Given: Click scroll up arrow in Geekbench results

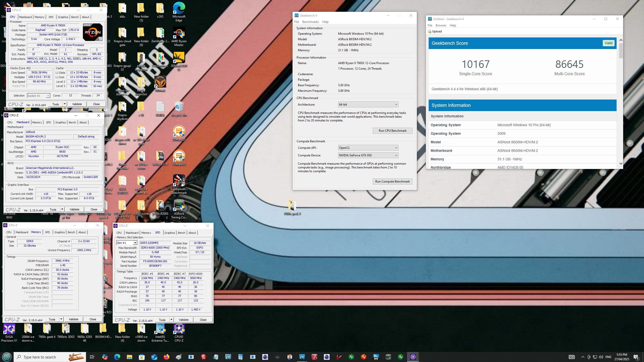Looking at the screenshot, I should click(621, 40).
